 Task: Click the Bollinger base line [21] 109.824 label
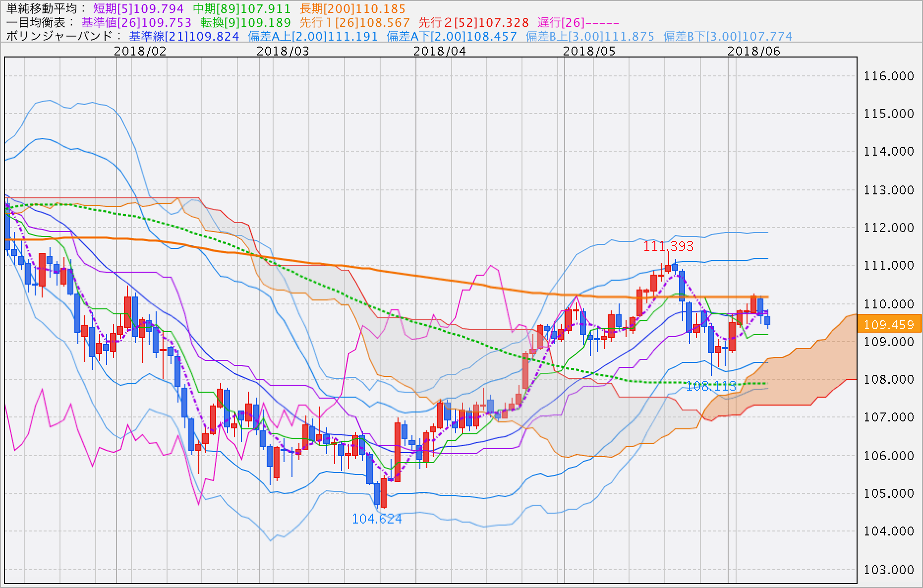coord(184,37)
